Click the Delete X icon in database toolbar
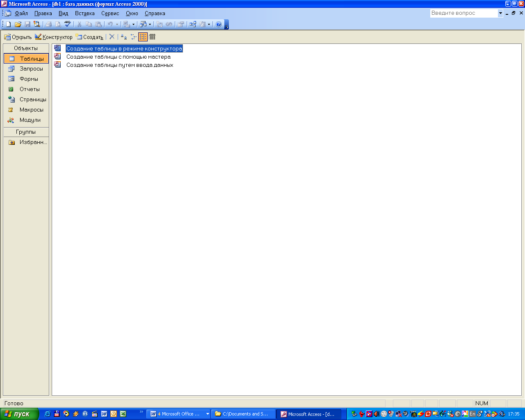This screenshot has width=525, height=420. pyautogui.click(x=112, y=37)
